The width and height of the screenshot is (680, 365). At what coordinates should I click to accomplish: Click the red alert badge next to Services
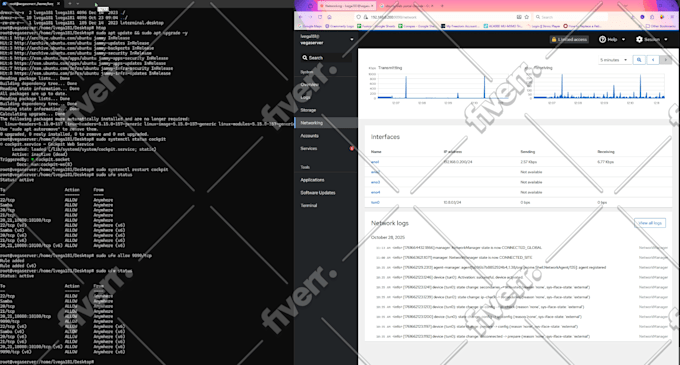tap(352, 148)
